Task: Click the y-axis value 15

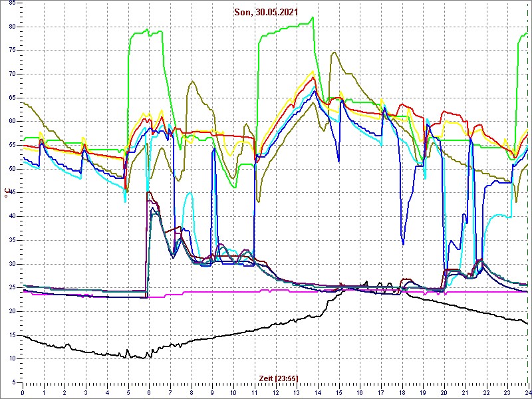Action: (x=12, y=335)
